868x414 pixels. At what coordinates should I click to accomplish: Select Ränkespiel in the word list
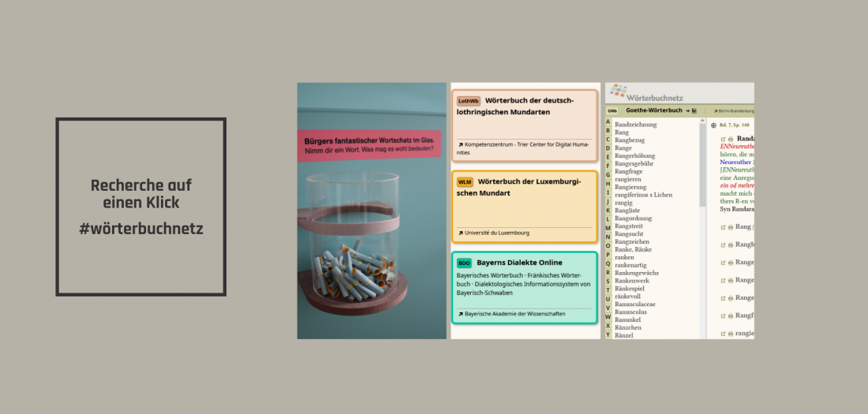pos(630,289)
